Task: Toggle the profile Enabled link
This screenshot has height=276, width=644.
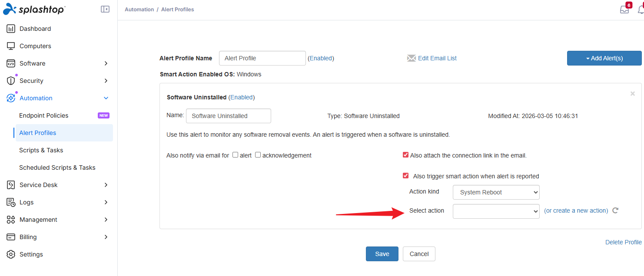Action: click(321, 58)
